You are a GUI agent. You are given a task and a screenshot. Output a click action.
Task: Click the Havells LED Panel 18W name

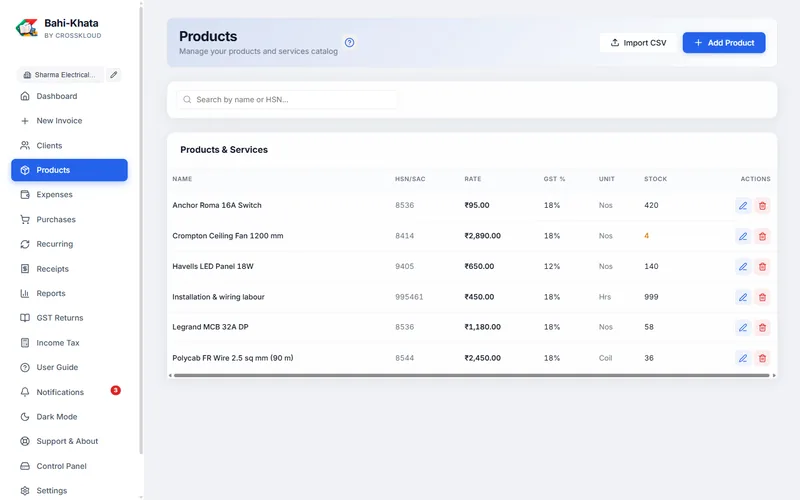pos(213,266)
